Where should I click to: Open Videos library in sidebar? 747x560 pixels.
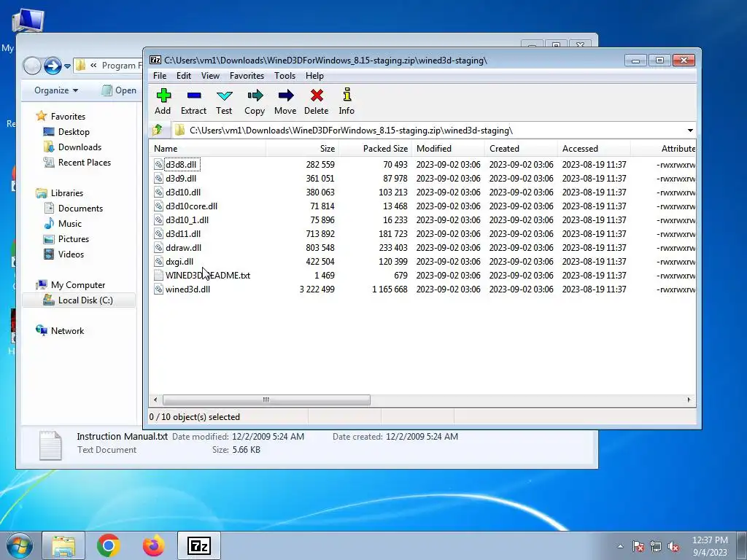point(63,254)
